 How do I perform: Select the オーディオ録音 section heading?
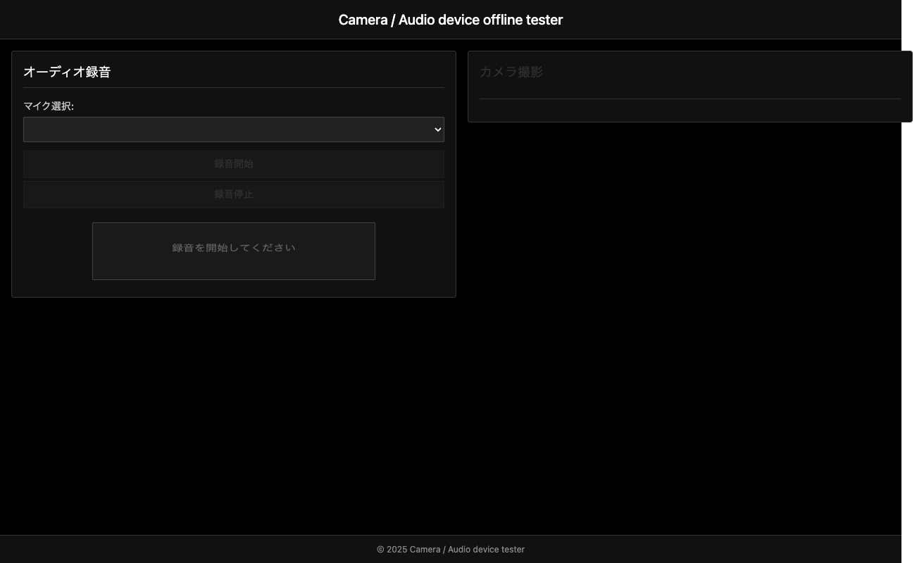pos(67,72)
